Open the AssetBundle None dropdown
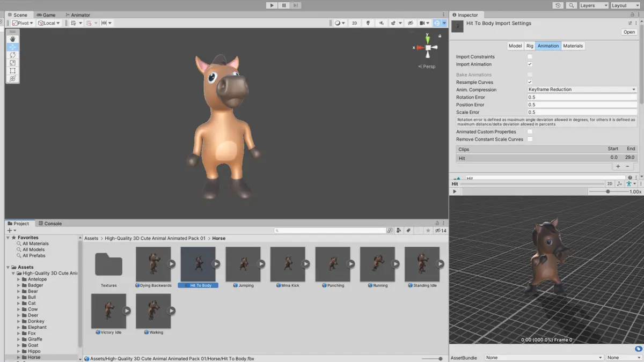Image resolution: width=644 pixels, height=362 pixels. click(544, 357)
